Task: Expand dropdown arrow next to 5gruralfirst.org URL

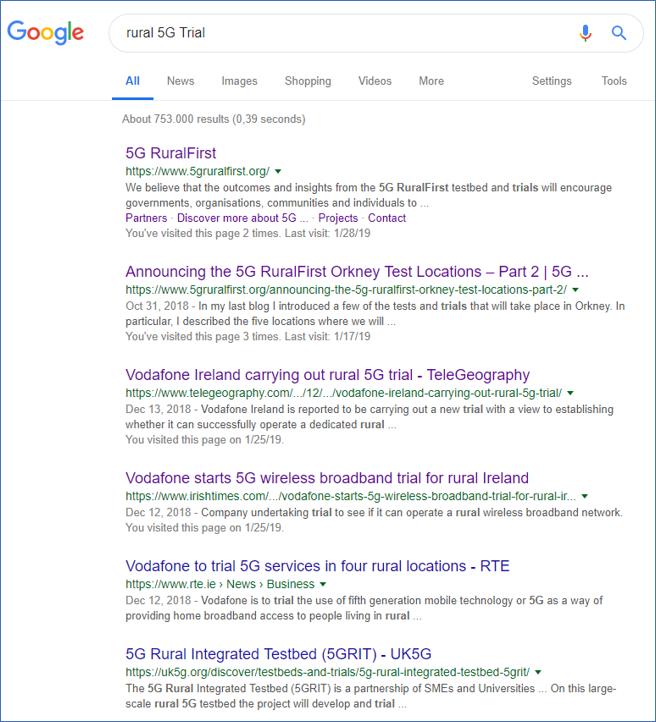Action: [x=279, y=172]
